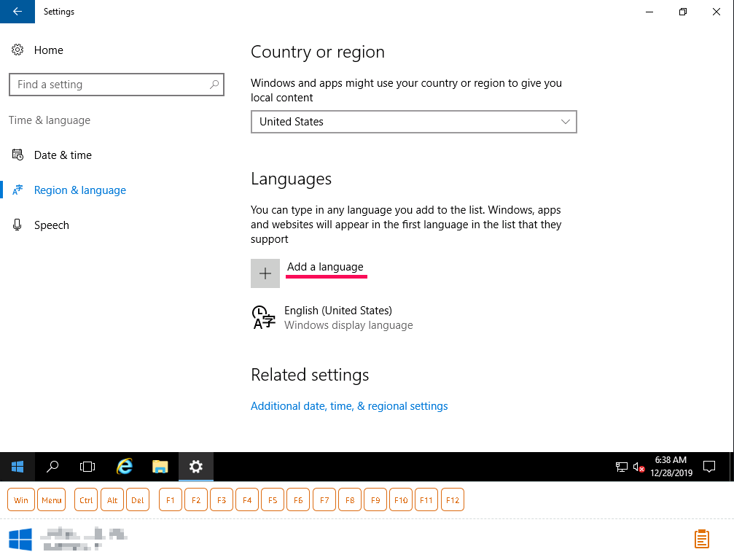
Task: Click the blue Windows logo below key buttons
Action: [x=20, y=540]
